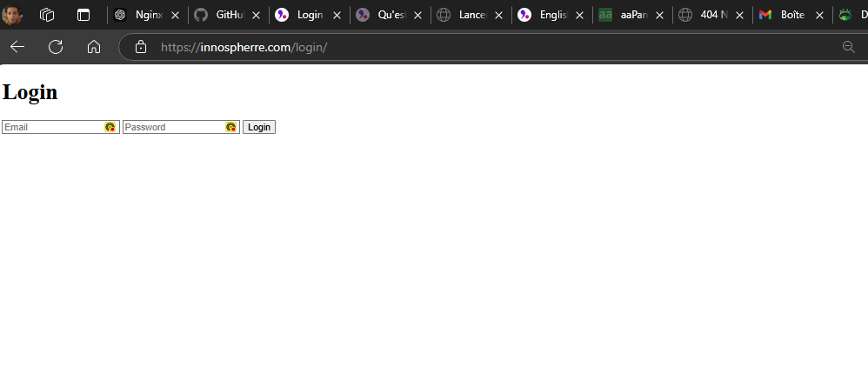Viewport: 868px width, 367px height.
Task: Toggle the vertical tabs icon
Action: click(x=83, y=15)
